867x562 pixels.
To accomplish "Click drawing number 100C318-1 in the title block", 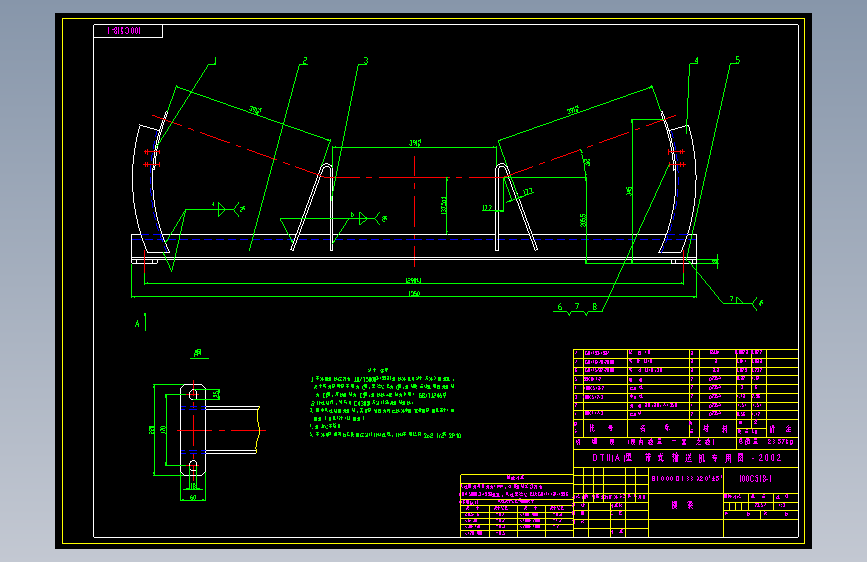I will tap(755, 478).
